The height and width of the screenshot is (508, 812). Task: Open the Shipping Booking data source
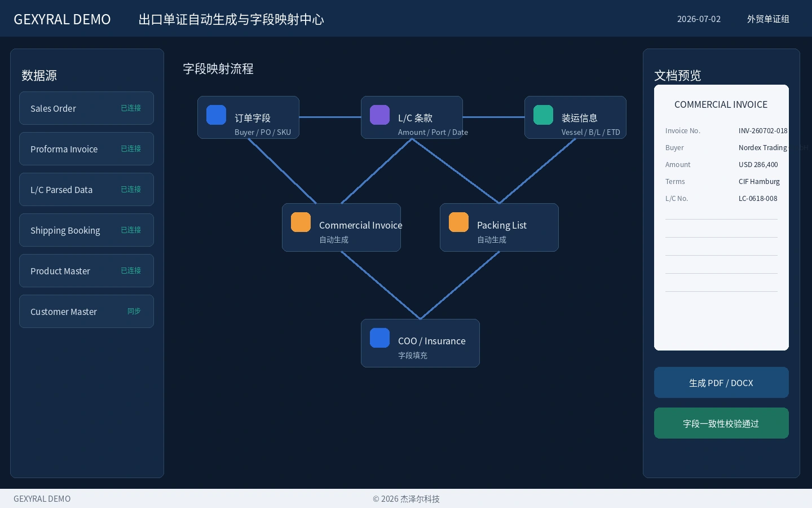(86, 230)
